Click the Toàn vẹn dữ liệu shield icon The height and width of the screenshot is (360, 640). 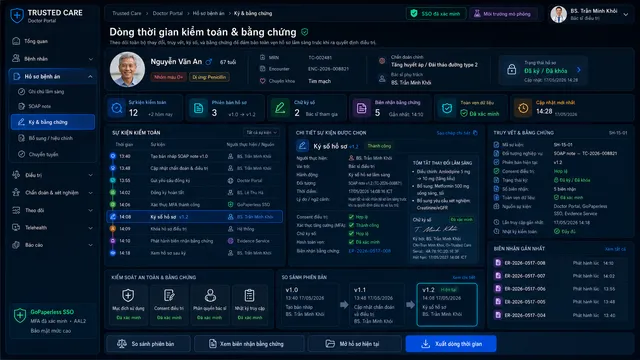click(x=447, y=108)
